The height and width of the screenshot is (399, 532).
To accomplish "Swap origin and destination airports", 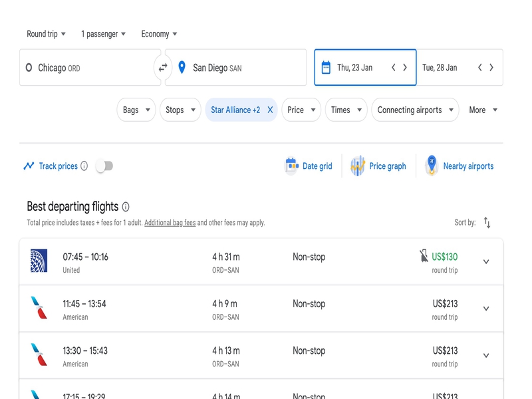I will click(163, 68).
